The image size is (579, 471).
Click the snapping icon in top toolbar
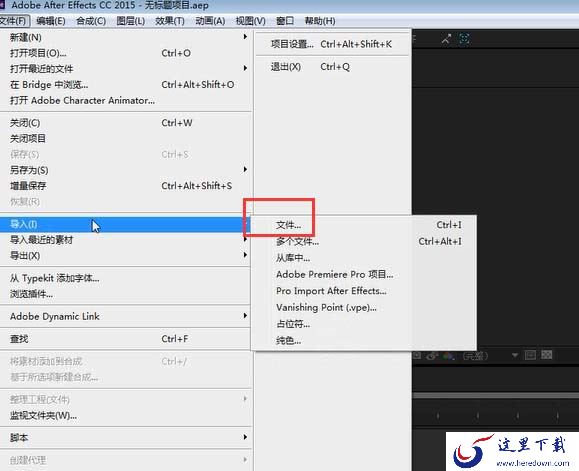point(446,38)
